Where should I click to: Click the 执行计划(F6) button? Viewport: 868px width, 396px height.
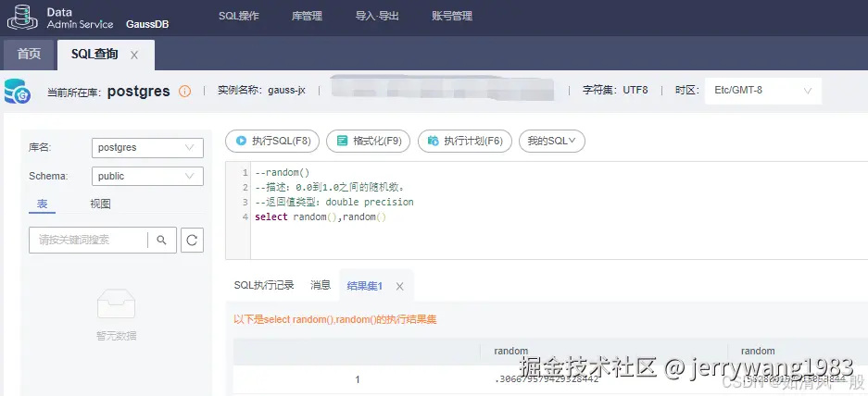click(x=464, y=141)
